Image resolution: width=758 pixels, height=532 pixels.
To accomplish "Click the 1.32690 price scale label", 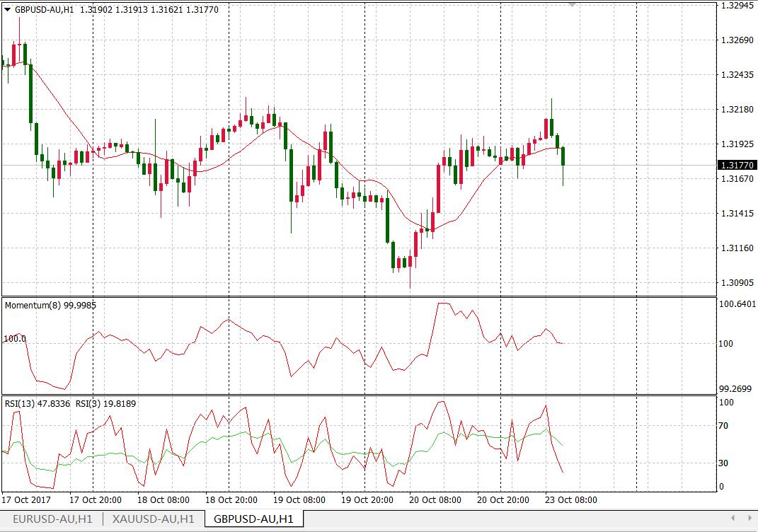I will (737, 40).
